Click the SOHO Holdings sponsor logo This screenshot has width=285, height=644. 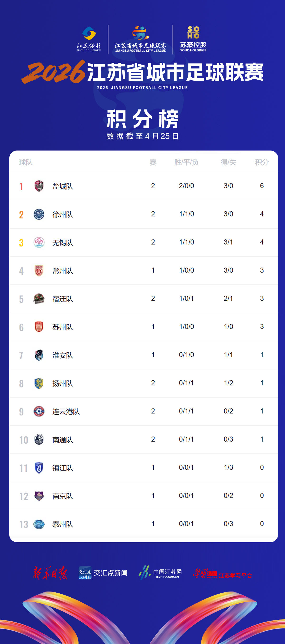tap(193, 39)
